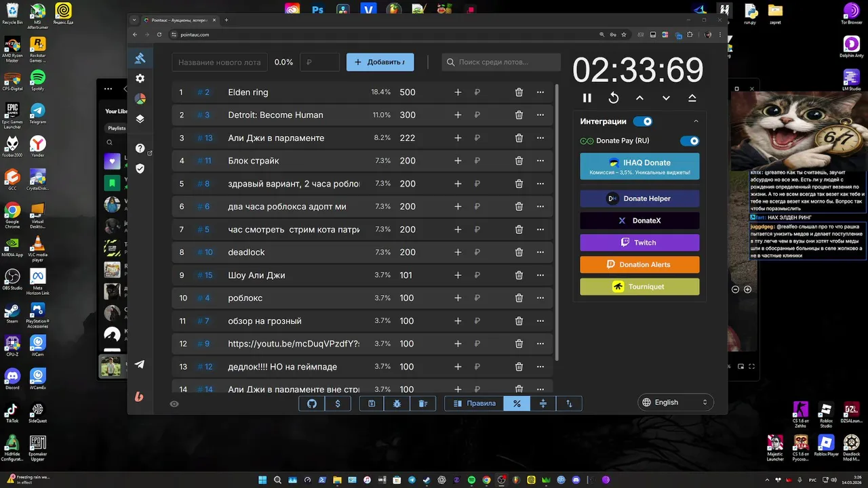Open the auction gavel page in sidebar
The height and width of the screenshot is (488, 868).
click(x=140, y=58)
